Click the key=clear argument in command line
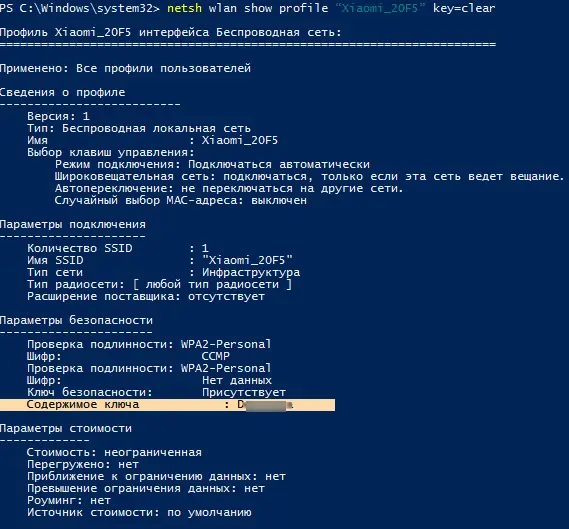The width and height of the screenshot is (569, 529). (x=464, y=8)
